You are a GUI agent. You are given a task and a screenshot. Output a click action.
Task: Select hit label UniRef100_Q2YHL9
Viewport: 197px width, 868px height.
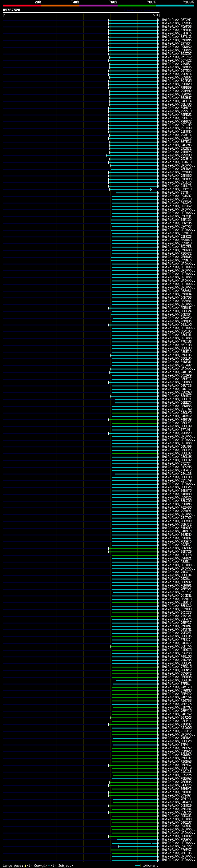point(177,233)
